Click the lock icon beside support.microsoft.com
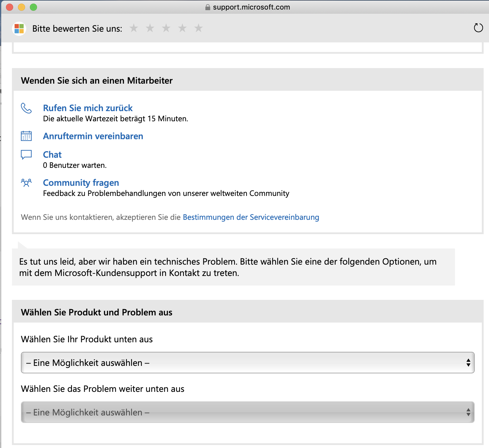489x448 pixels. point(208,7)
